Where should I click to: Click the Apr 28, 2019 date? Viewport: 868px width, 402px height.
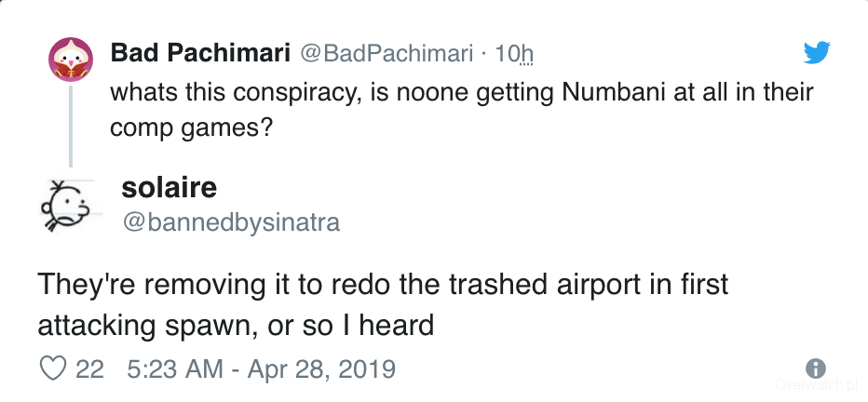point(319,368)
